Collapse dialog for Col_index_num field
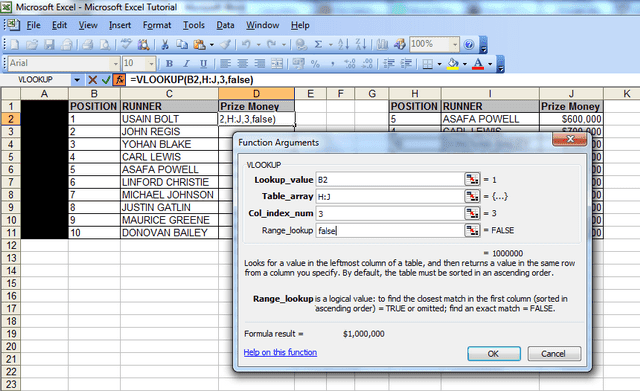Image resolution: width=640 pixels, height=391 pixels. 472,213
